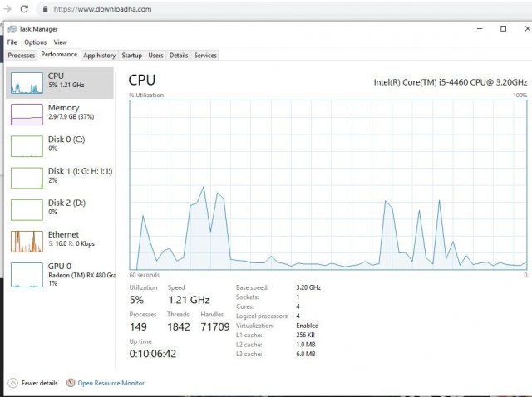Collapse view with Fewer details arrow

click(12, 383)
